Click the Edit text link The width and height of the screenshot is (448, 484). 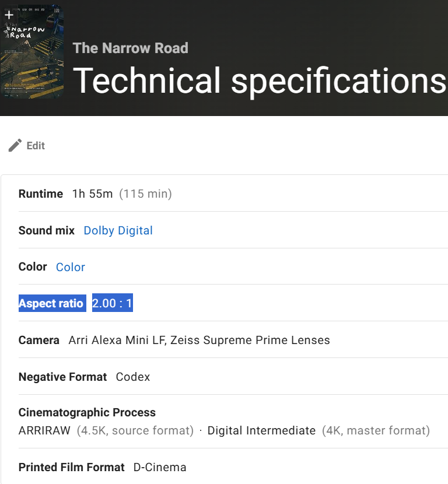tap(36, 146)
